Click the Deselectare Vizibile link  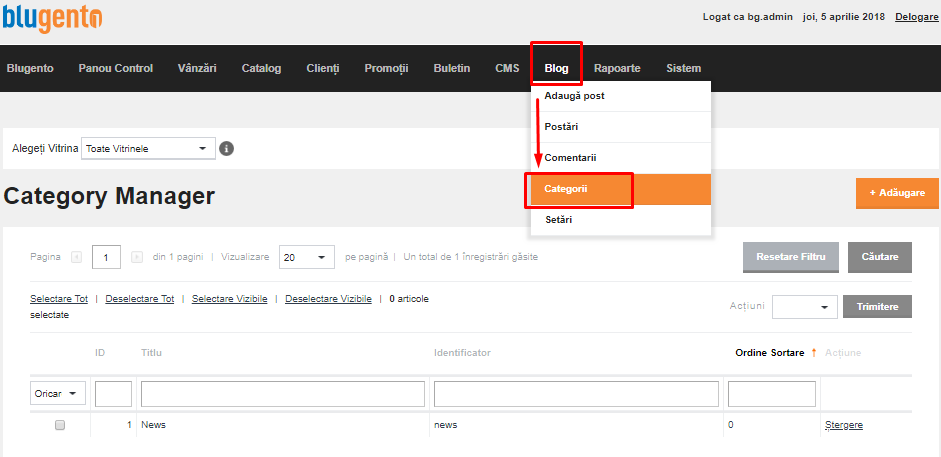click(328, 299)
